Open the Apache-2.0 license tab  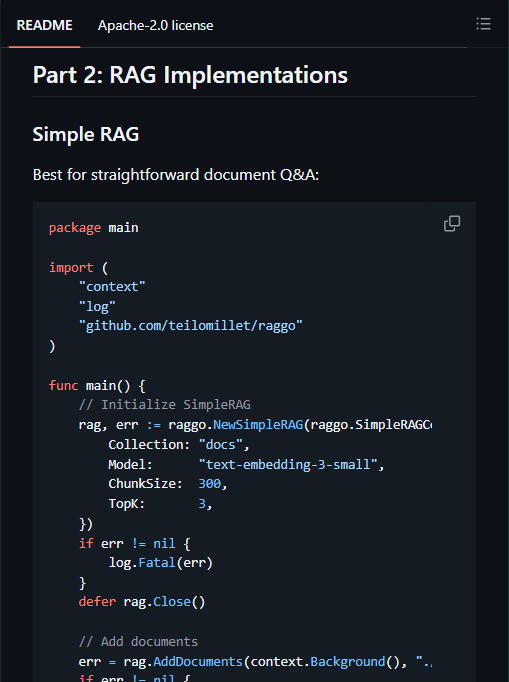tap(155, 25)
